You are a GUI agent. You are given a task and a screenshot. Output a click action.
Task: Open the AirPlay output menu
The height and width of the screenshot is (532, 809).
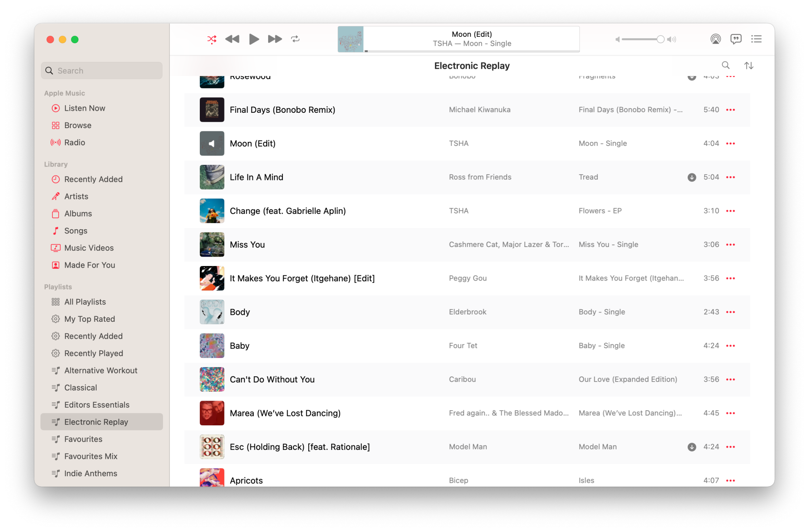[x=715, y=39]
